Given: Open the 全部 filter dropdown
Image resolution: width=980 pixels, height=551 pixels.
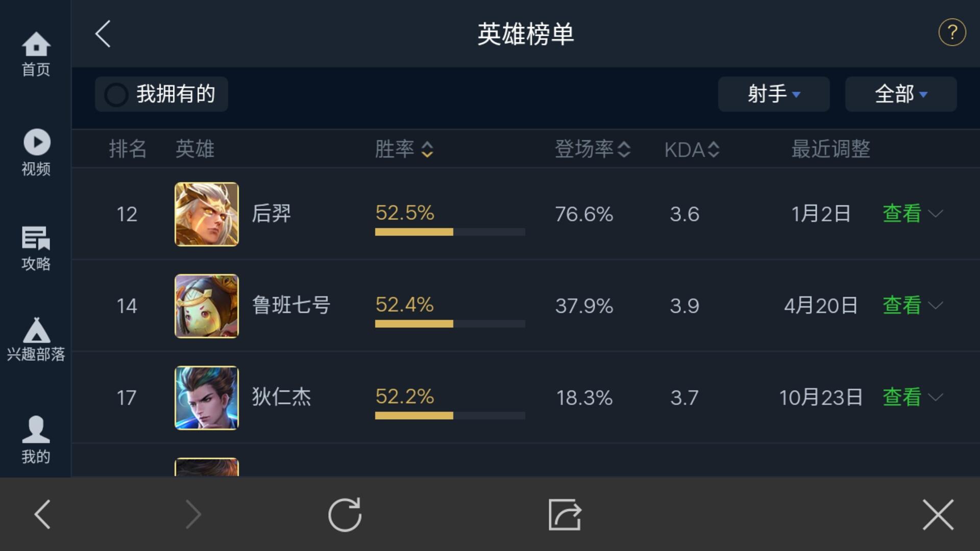Looking at the screenshot, I should pos(900,94).
